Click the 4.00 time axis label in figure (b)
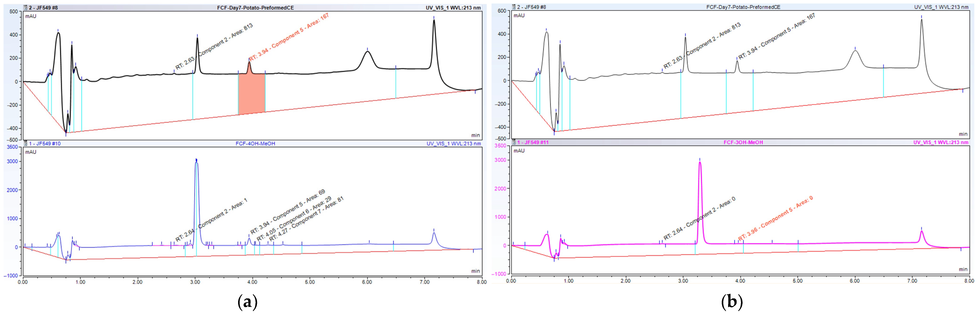 coord(740,281)
